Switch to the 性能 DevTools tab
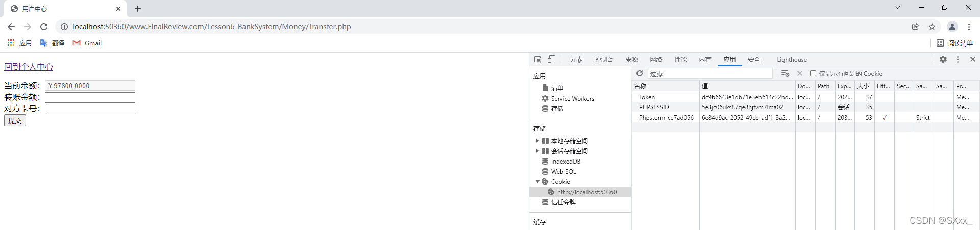 point(680,60)
